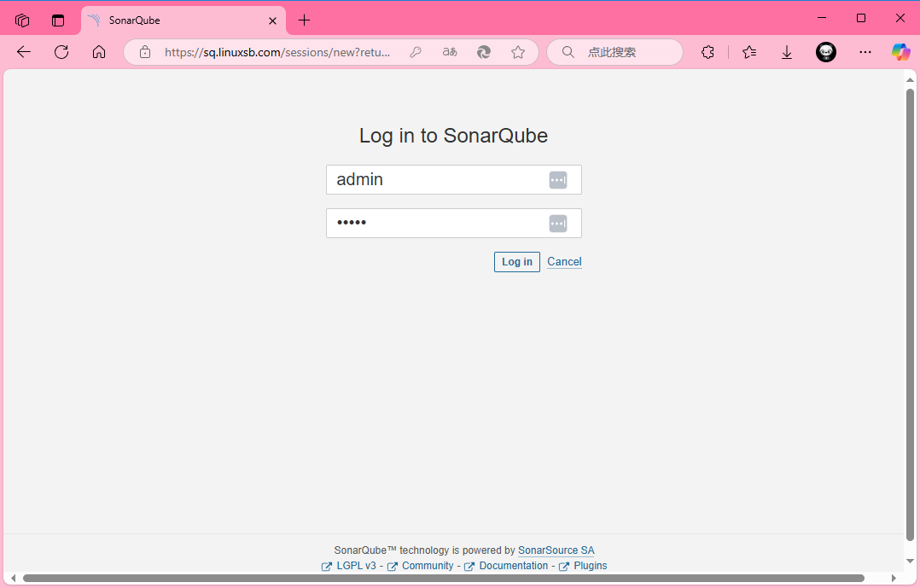Screen dimensions: 920x588
Task: Click the search box with Chinese placeholder
Action: click(614, 52)
